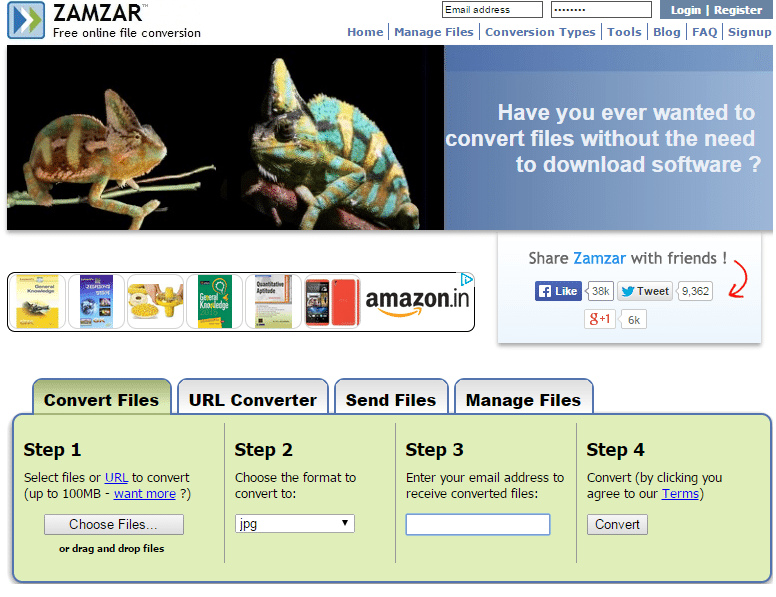
Task: Click the amazon.in logo in the ad
Action: tap(416, 301)
